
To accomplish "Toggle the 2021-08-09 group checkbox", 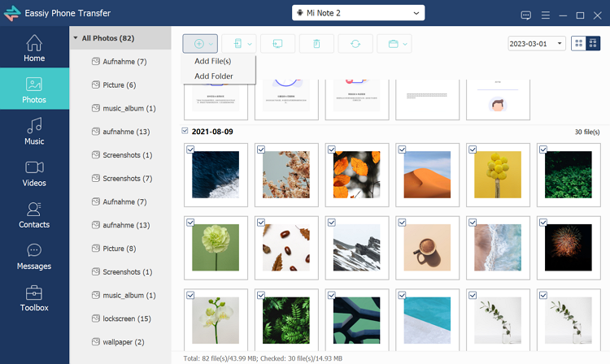I will pyautogui.click(x=185, y=131).
